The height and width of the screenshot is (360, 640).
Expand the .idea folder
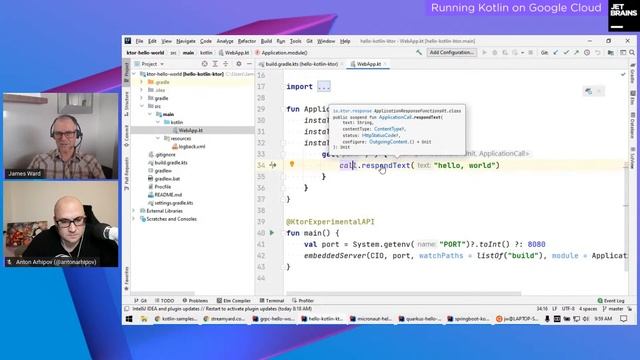142,90
